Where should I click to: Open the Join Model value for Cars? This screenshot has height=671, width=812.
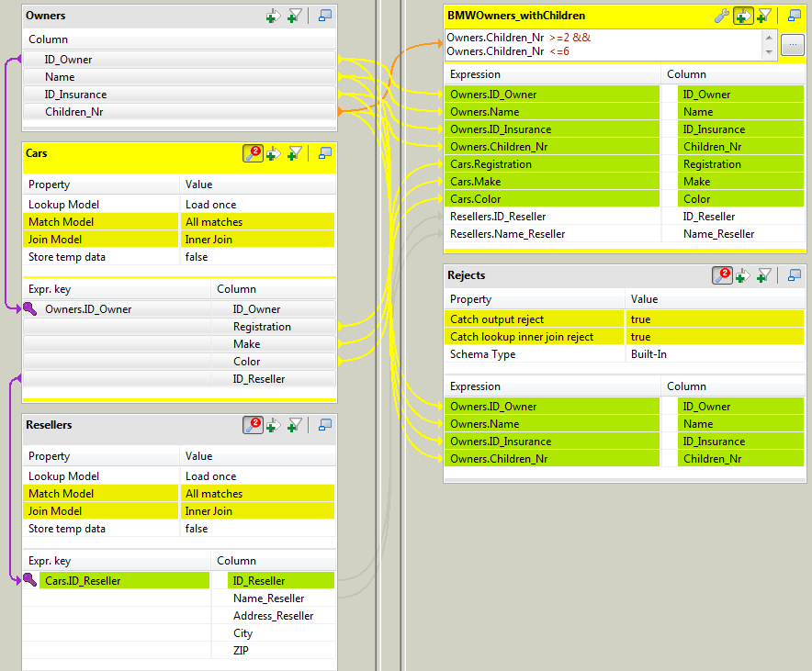(257, 240)
